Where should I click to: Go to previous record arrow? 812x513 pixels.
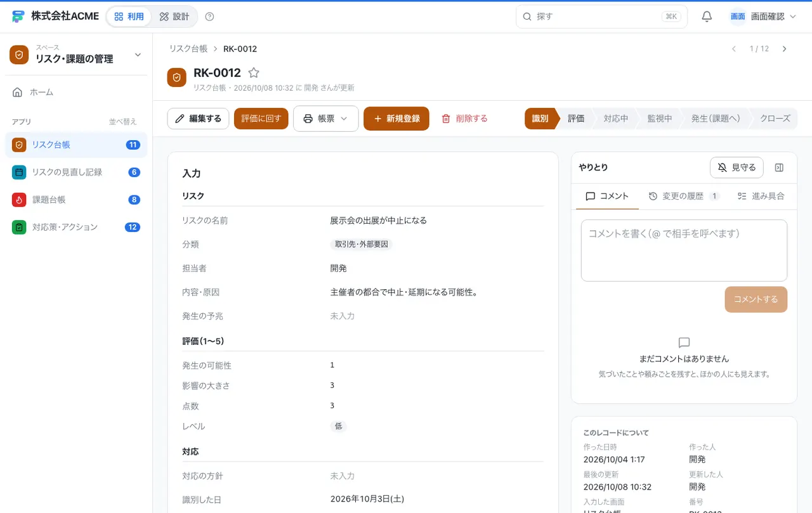(x=734, y=49)
